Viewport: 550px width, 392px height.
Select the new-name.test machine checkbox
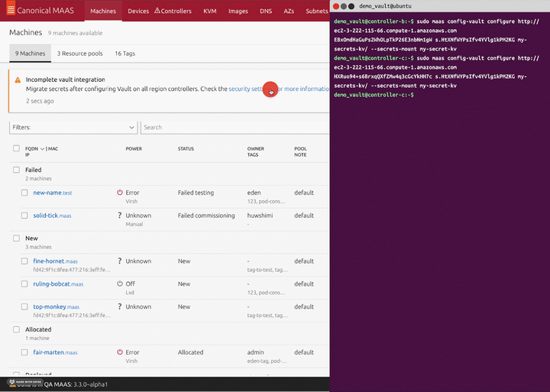tap(24, 193)
